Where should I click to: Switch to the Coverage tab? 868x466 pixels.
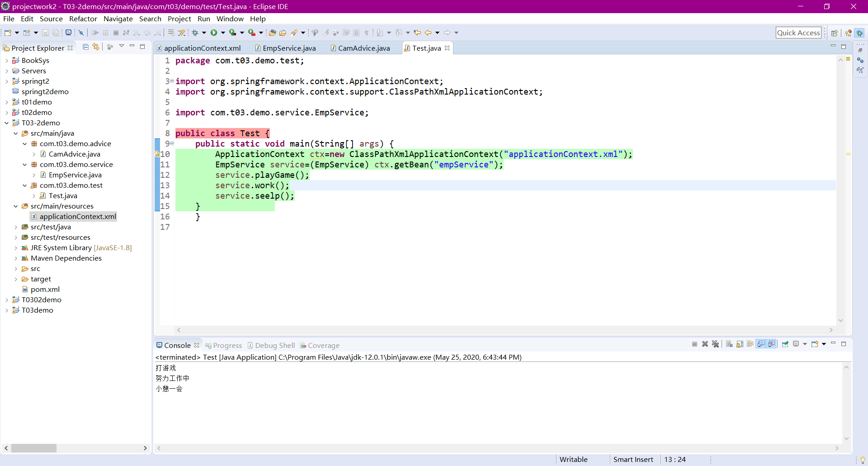pyautogui.click(x=320, y=346)
